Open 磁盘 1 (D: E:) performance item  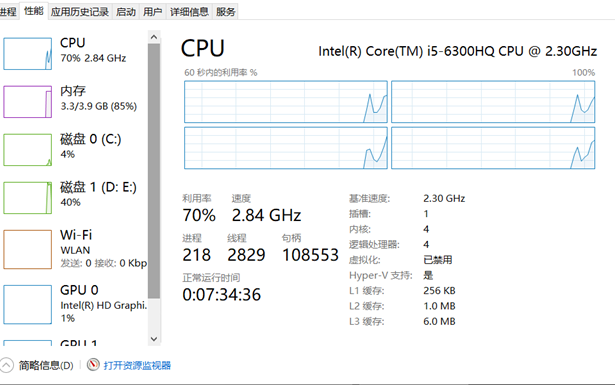click(75, 198)
